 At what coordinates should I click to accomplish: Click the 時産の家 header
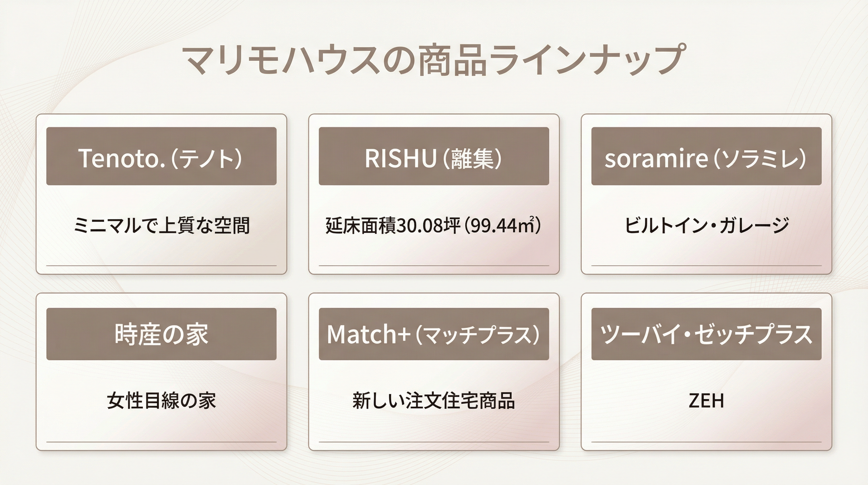pos(161,334)
